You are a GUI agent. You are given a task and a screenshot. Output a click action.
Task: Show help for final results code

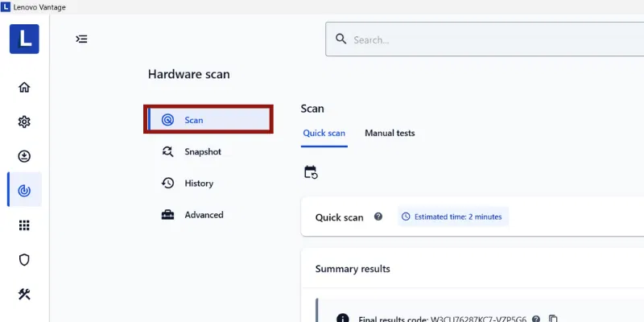point(535,319)
